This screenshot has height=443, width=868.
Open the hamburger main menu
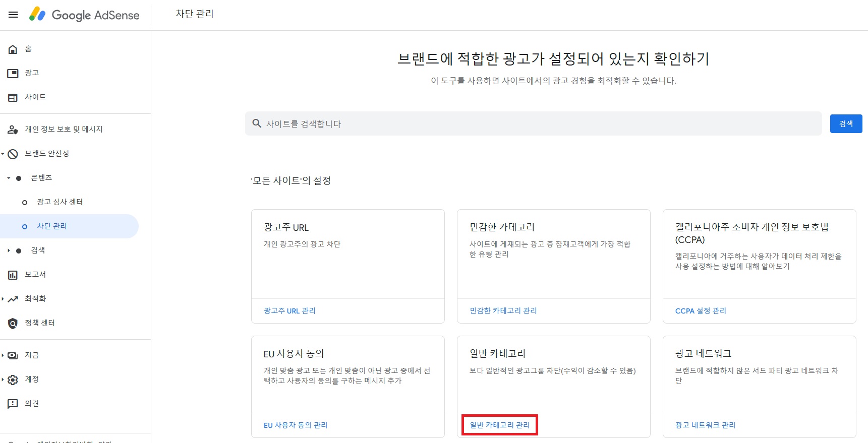13,15
